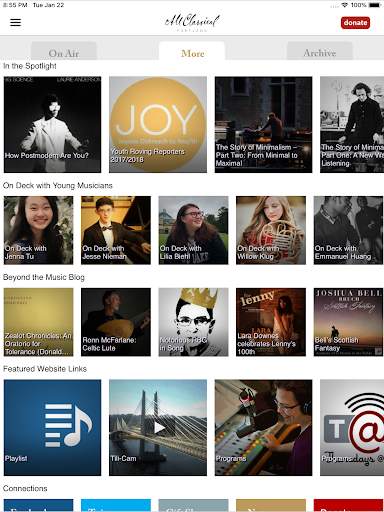Switch to the On Air tab
This screenshot has width=384, height=512.
click(64, 52)
